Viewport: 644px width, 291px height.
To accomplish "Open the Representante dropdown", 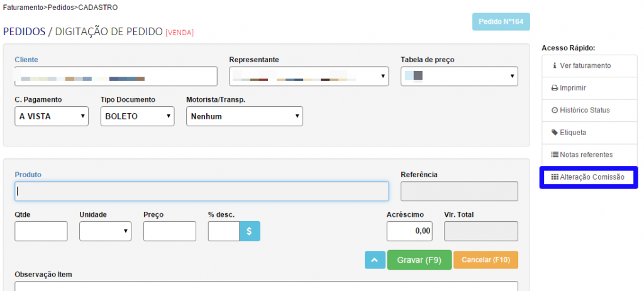I will pos(309,77).
